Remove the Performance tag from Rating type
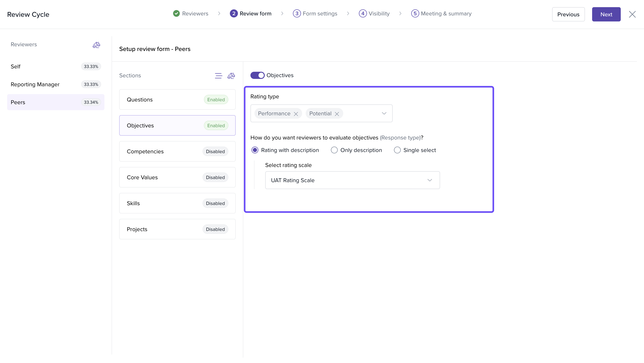Image resolution: width=644 pixels, height=363 pixels. (x=296, y=114)
